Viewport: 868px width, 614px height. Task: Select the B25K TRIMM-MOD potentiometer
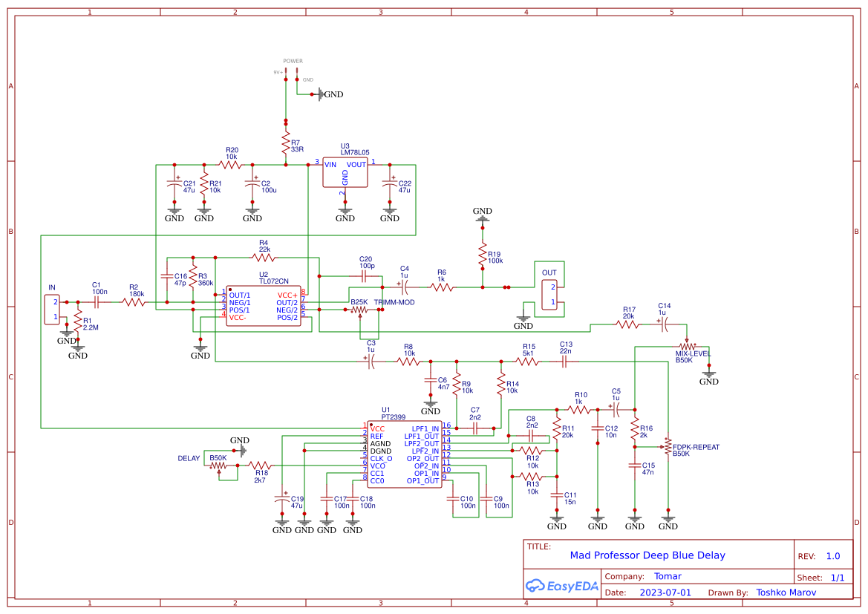(x=359, y=308)
